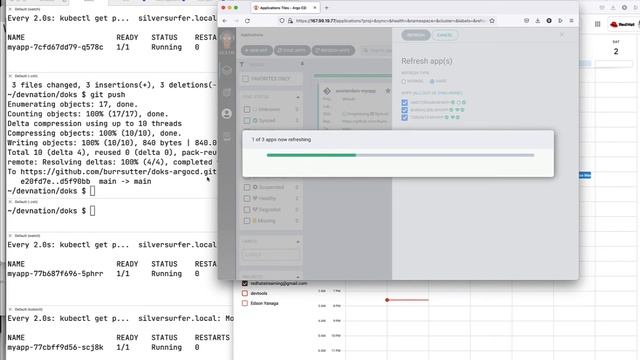This screenshot has width=640, height=360.
Task: Open the Firefox downloads icon
Action: pos(538,21)
